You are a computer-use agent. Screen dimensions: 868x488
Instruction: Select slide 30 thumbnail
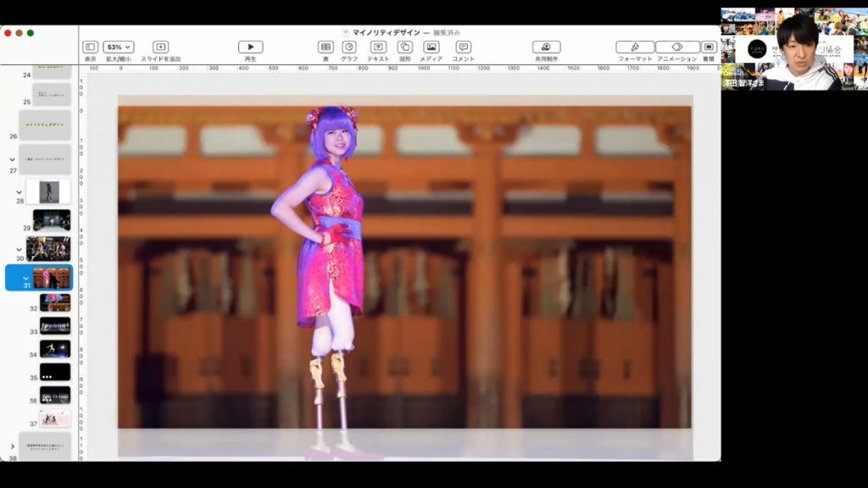pos(48,249)
